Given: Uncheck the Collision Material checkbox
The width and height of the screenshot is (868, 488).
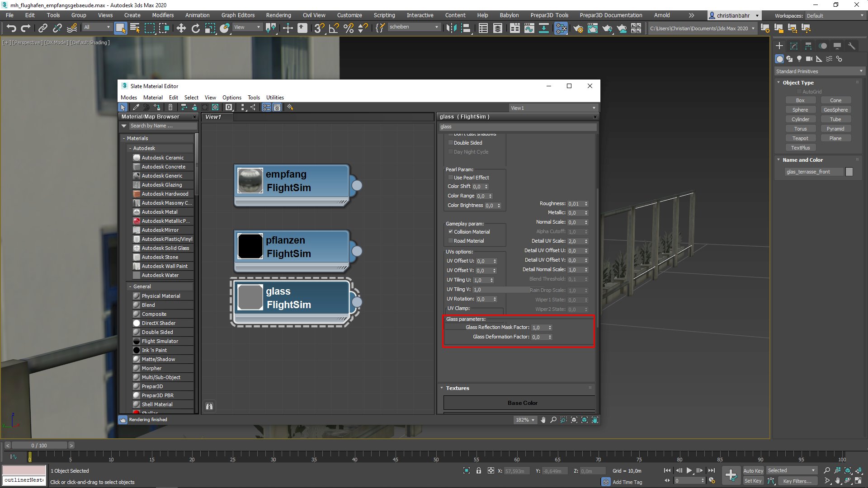Looking at the screenshot, I should pyautogui.click(x=451, y=232).
